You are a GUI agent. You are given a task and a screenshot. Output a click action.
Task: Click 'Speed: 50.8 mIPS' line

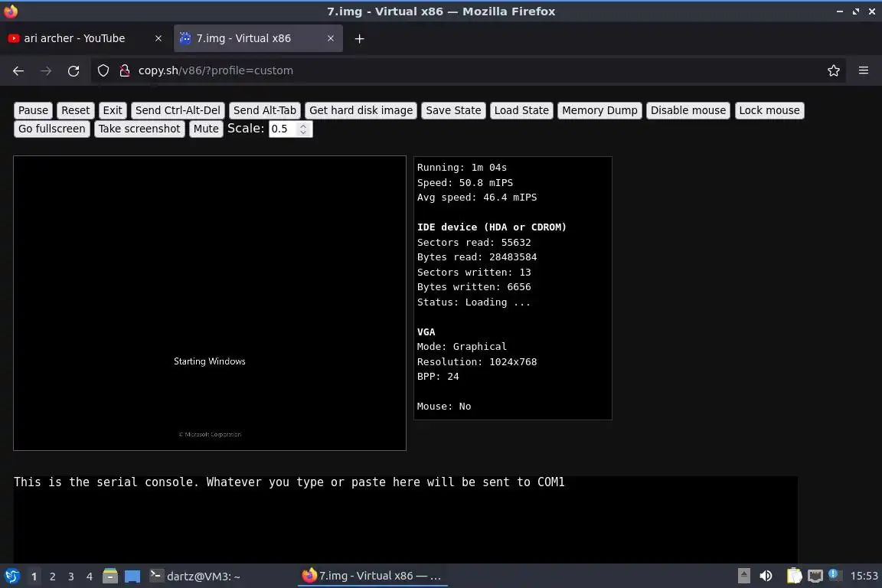tap(465, 183)
